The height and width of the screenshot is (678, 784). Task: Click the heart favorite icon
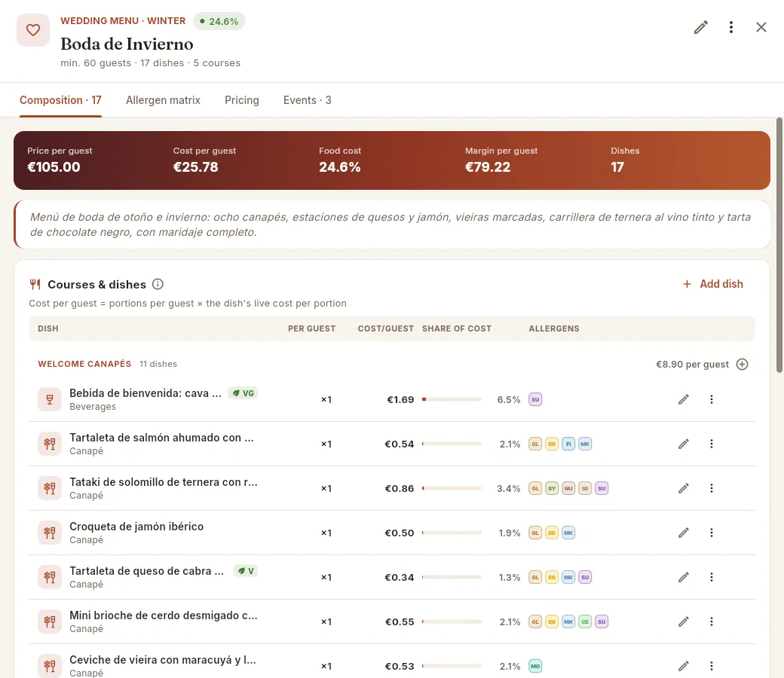[33, 30]
